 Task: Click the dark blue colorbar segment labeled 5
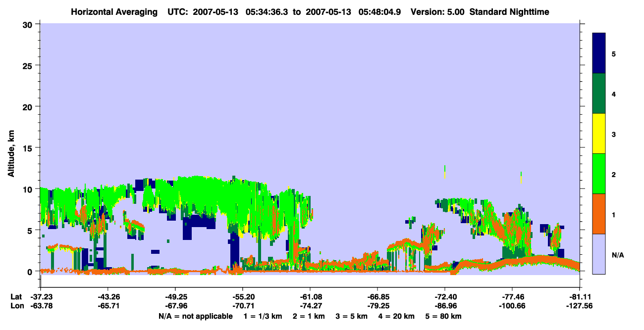click(x=599, y=53)
